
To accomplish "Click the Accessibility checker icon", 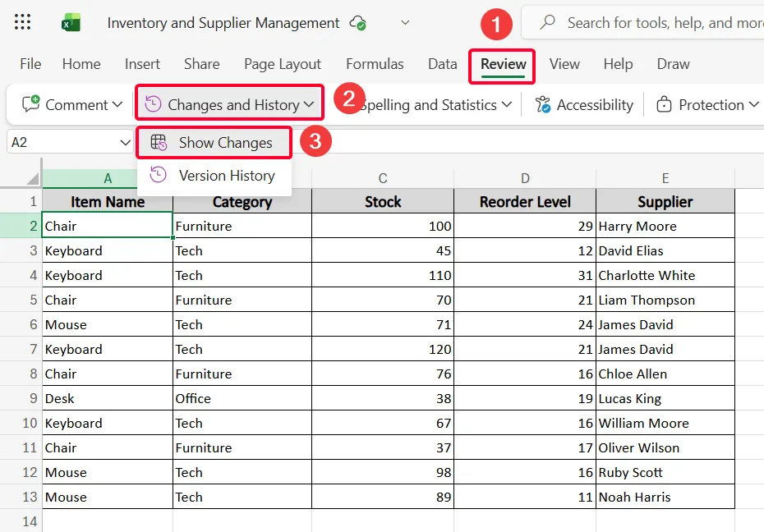I will [543, 104].
